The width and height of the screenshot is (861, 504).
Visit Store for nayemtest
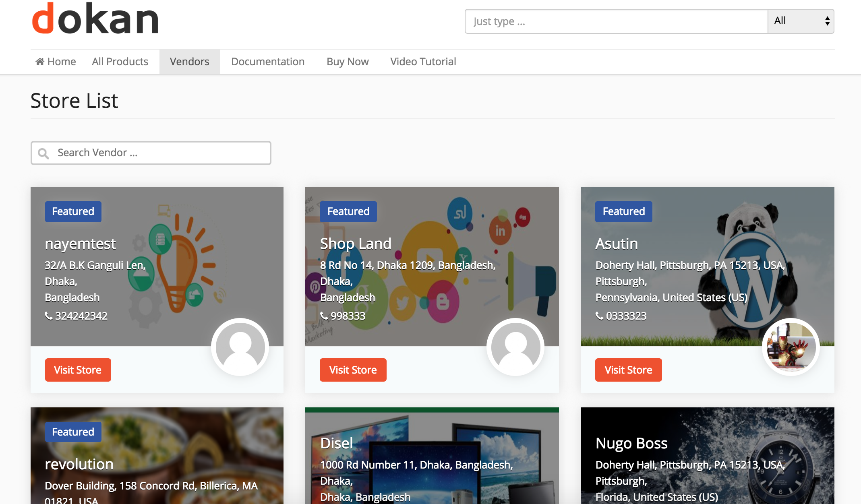[78, 370]
